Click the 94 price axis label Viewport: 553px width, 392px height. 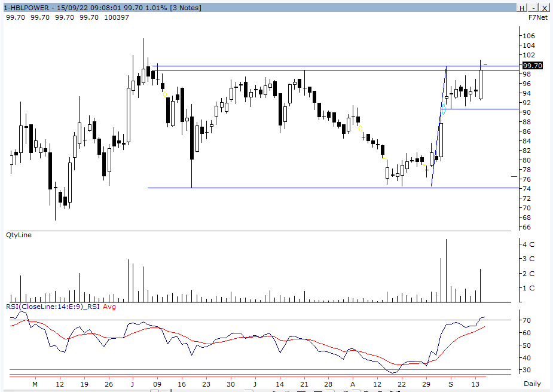pyautogui.click(x=527, y=93)
